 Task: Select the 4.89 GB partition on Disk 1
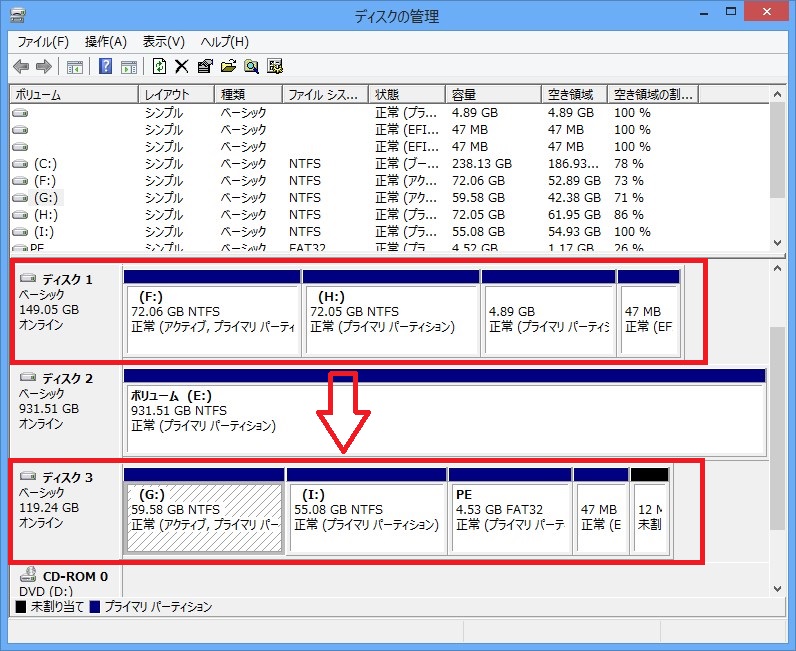pyautogui.click(x=548, y=313)
